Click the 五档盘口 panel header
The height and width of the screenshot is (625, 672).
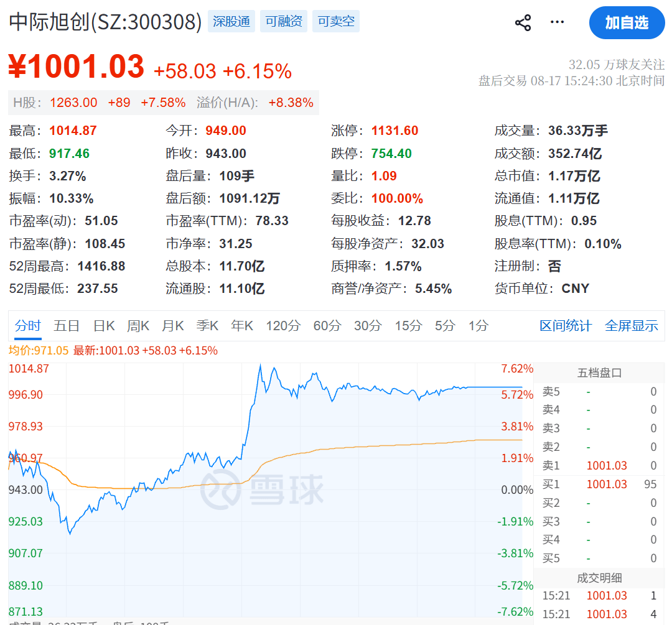coord(599,373)
